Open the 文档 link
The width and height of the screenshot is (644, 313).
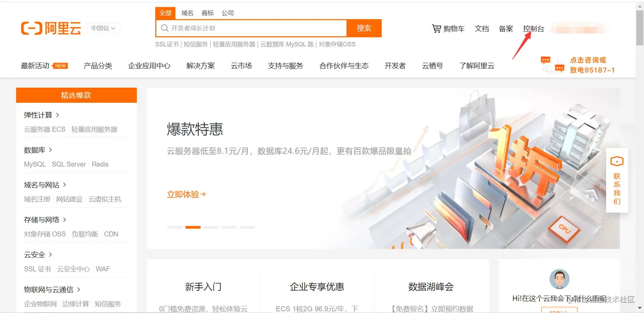click(482, 29)
